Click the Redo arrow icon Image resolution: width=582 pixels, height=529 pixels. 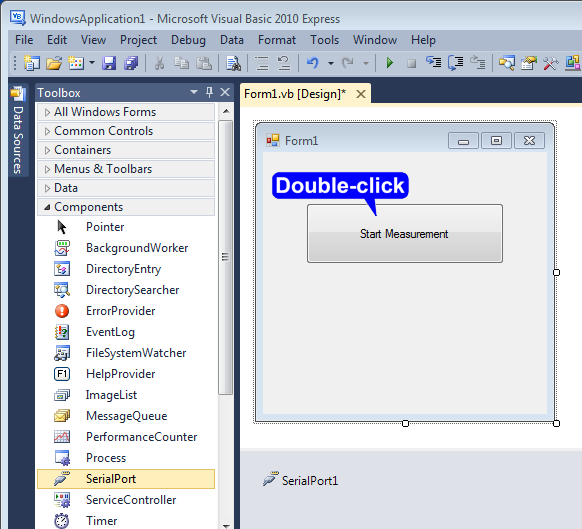click(x=347, y=63)
